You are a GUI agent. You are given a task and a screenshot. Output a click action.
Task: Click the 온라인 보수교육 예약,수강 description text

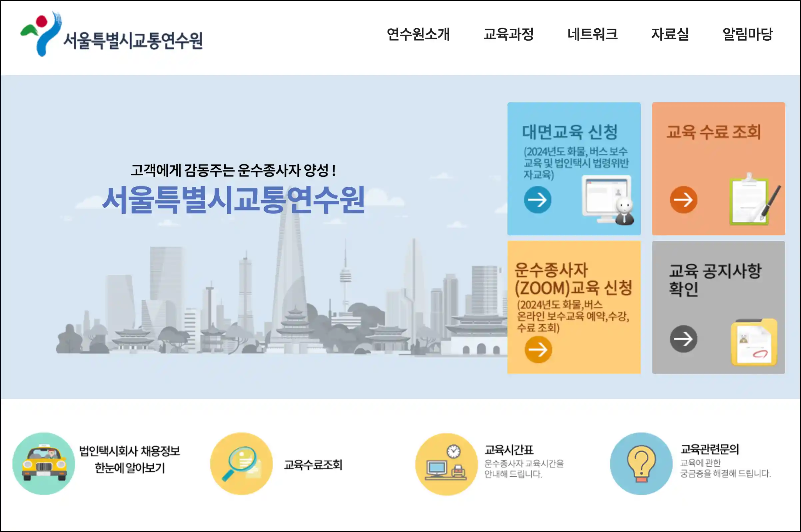click(x=573, y=316)
